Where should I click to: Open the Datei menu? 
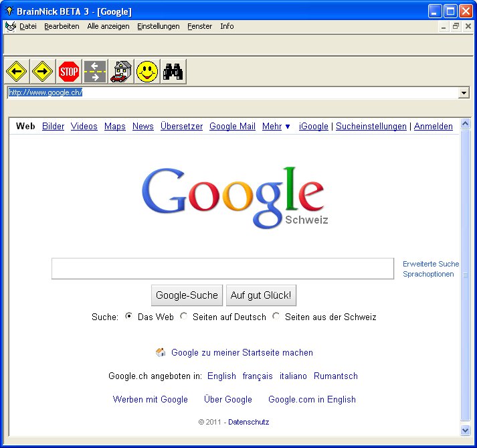(28, 27)
